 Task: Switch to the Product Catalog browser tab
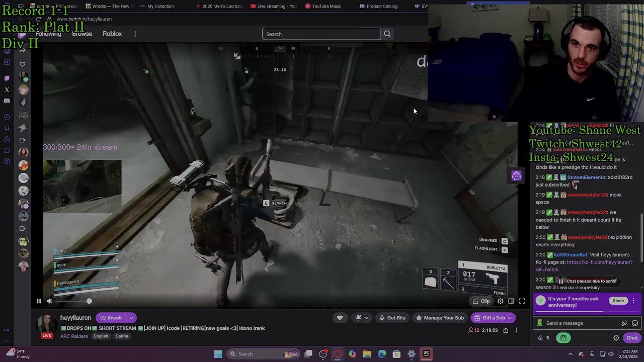click(379, 6)
